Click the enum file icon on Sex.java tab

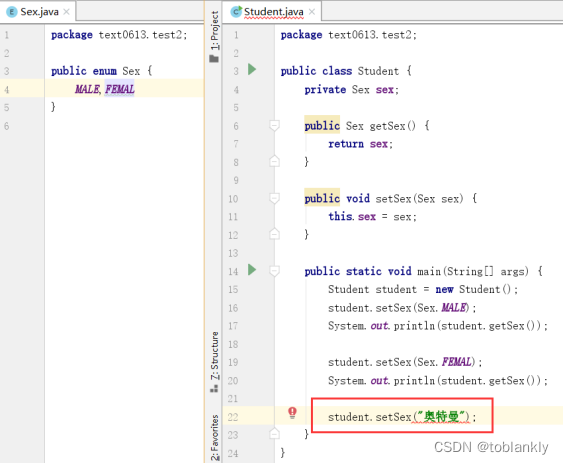12,12
